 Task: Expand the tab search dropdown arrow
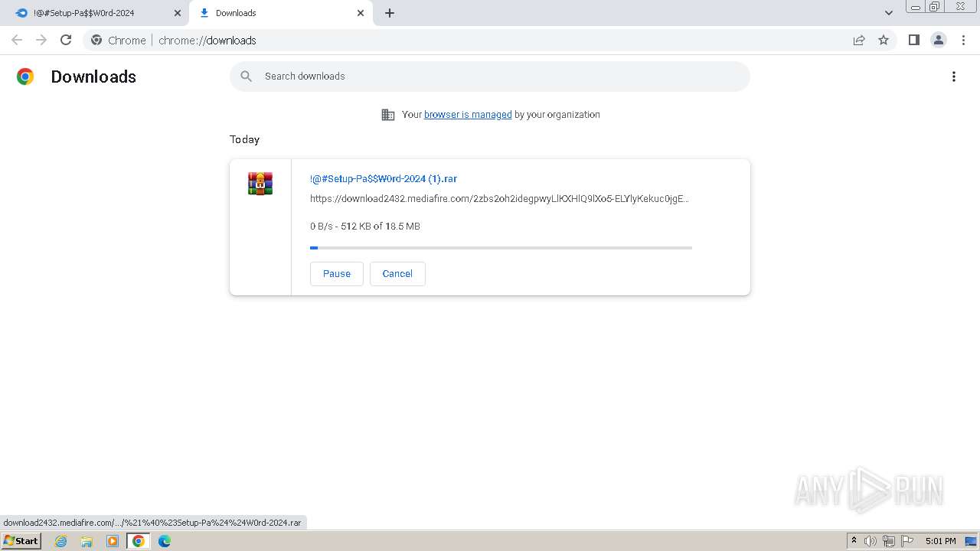pyautogui.click(x=889, y=13)
